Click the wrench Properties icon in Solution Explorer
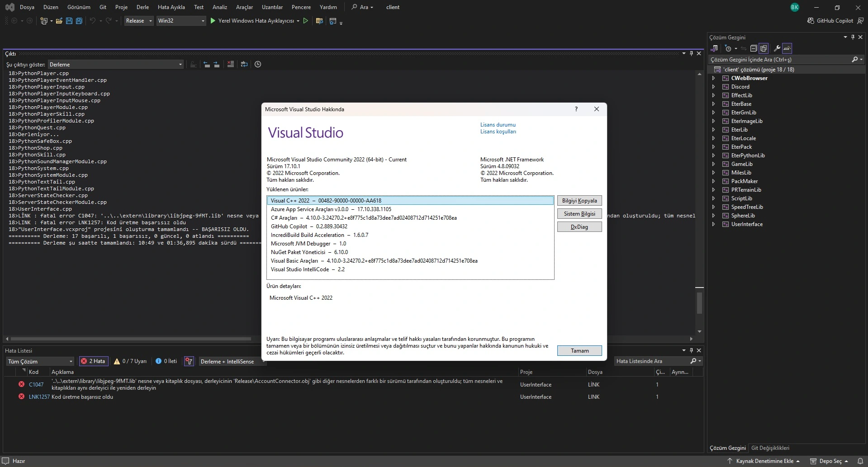The image size is (868, 467). tap(777, 48)
